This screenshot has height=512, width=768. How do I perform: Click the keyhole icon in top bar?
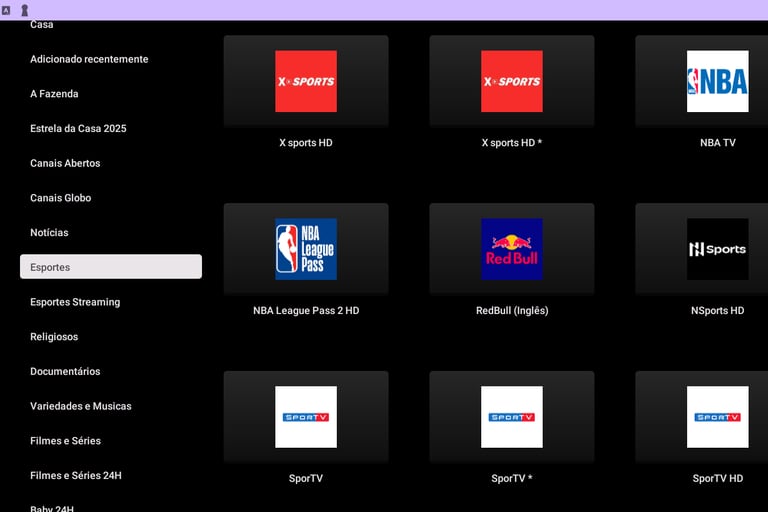pos(24,10)
